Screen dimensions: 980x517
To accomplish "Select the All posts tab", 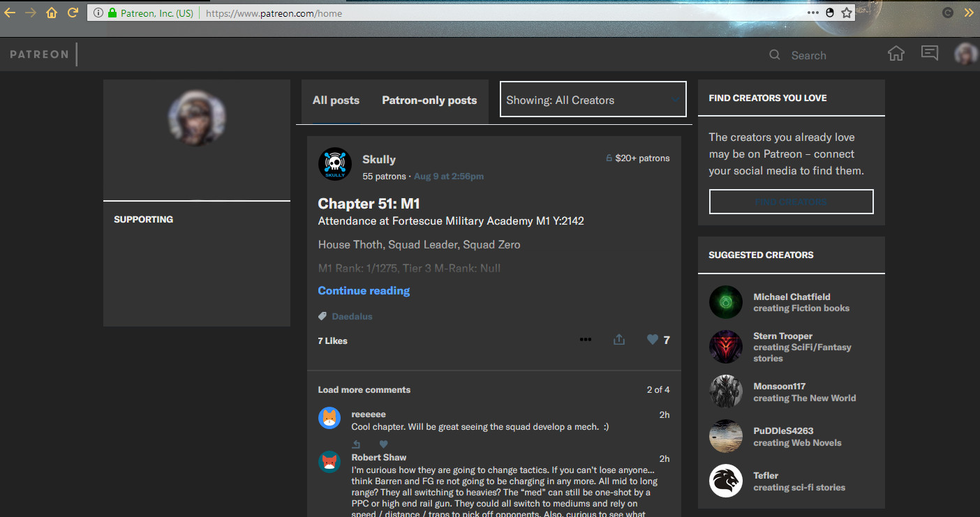I will (336, 100).
